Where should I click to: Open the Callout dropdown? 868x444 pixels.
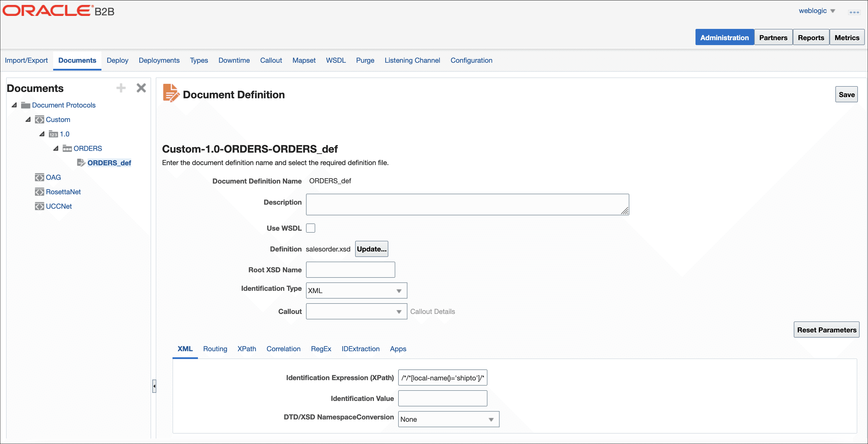pyautogui.click(x=357, y=312)
